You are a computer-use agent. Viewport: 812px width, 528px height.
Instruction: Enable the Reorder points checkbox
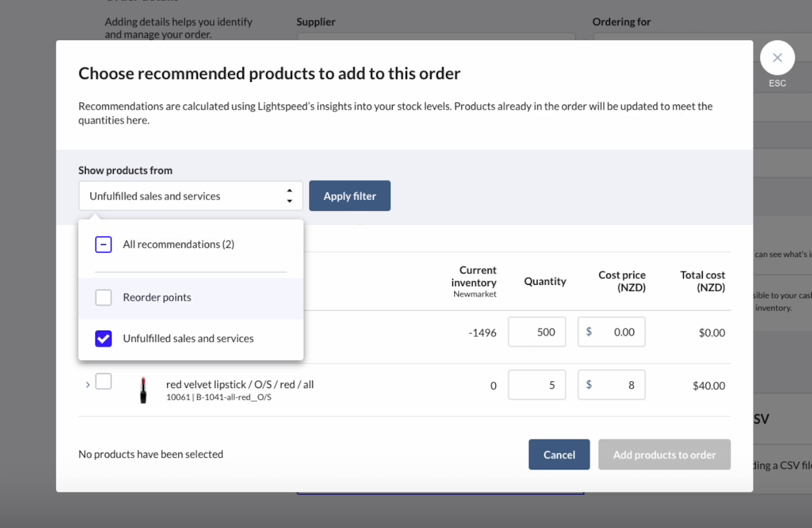click(x=103, y=297)
